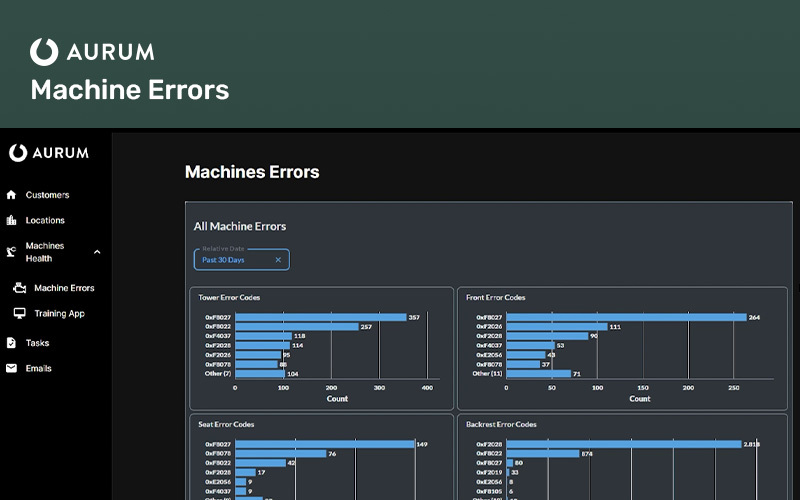This screenshot has width=800, height=500.
Task: Click the 874 value label in Backrest chart
Action: [587, 454]
